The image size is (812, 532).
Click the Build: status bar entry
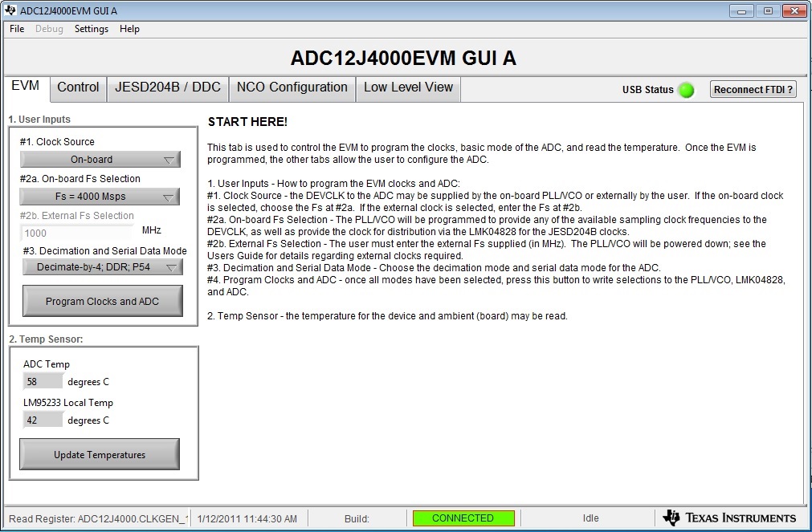[x=357, y=518]
